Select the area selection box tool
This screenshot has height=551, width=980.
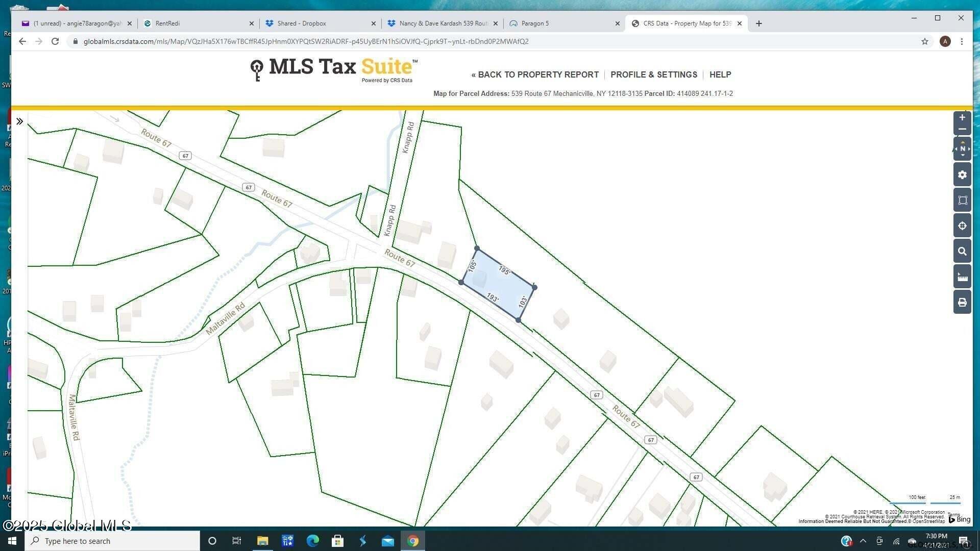pos(962,201)
